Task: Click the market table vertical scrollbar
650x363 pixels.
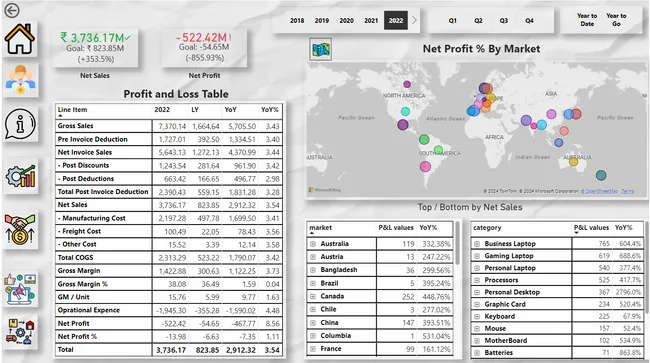Action: [458, 244]
